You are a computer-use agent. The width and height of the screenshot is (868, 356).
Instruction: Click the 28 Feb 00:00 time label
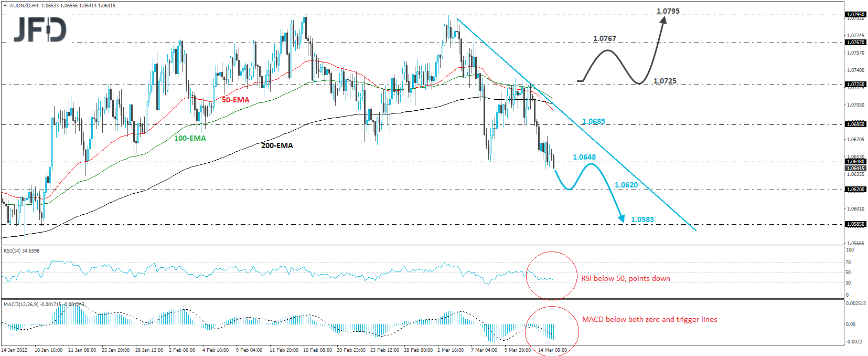pyautogui.click(x=418, y=350)
